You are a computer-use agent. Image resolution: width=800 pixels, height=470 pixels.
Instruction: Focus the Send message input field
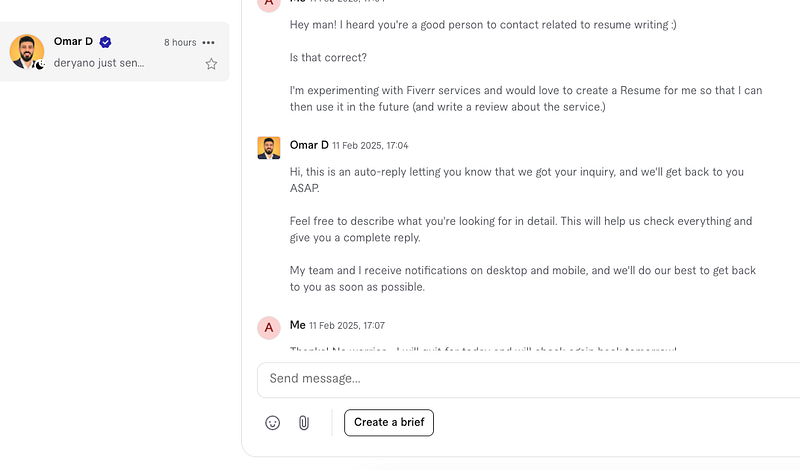[529, 380]
